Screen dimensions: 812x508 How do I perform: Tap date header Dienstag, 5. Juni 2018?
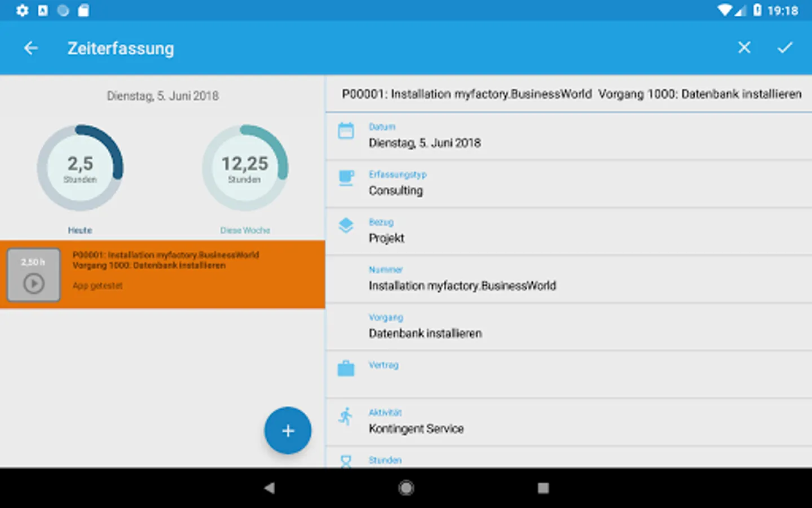[x=163, y=96]
